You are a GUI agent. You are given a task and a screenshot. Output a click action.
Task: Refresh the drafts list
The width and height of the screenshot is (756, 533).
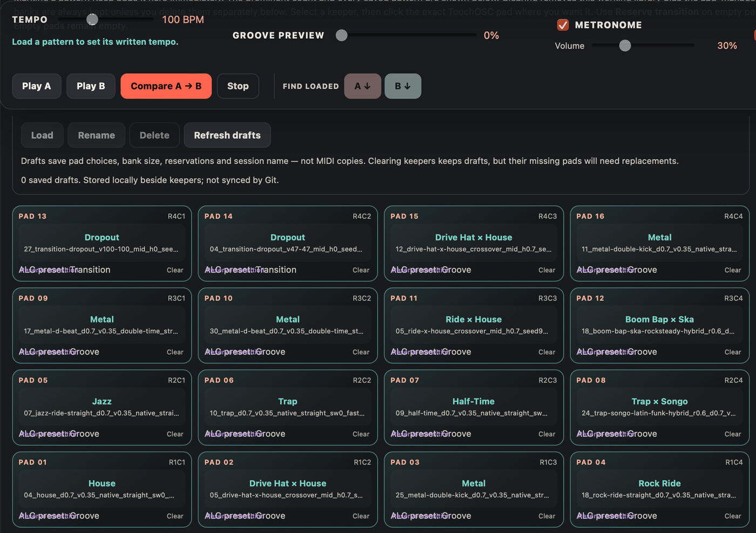[x=227, y=135]
